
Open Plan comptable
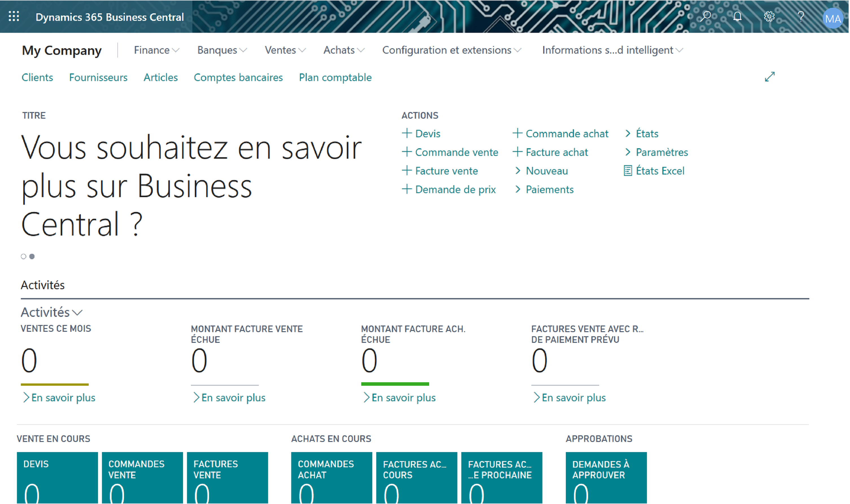point(335,77)
